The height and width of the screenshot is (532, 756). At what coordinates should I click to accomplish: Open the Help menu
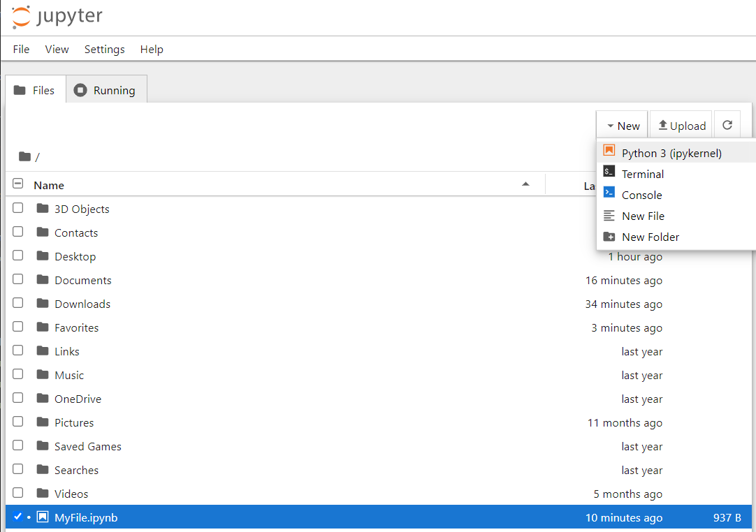click(152, 49)
